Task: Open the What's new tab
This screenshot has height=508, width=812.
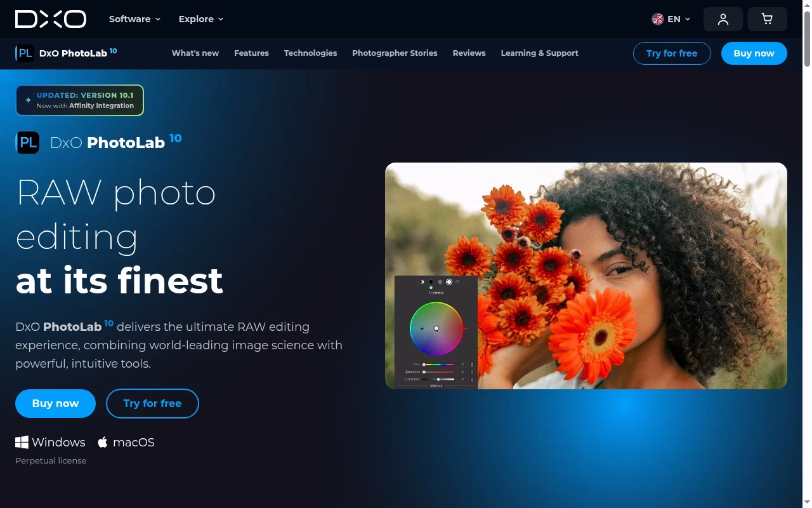Action: click(x=195, y=53)
